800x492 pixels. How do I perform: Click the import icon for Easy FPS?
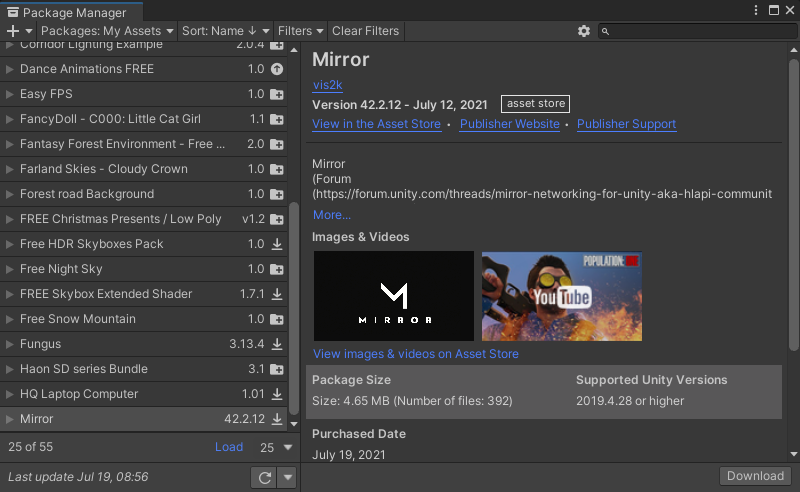click(277, 94)
